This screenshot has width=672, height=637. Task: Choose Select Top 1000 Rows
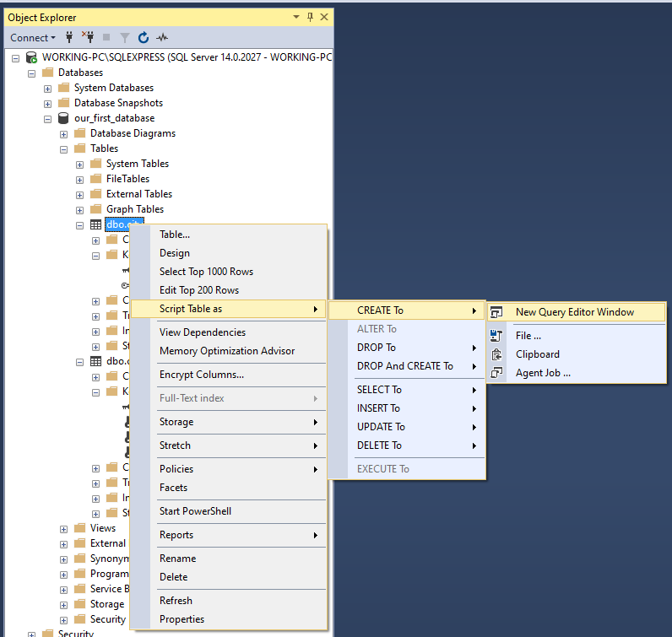(x=229, y=272)
